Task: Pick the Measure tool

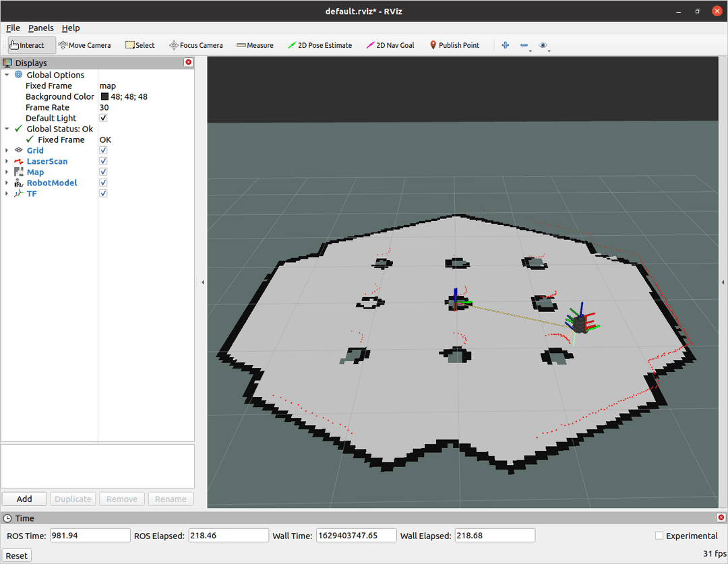Action: (x=255, y=45)
